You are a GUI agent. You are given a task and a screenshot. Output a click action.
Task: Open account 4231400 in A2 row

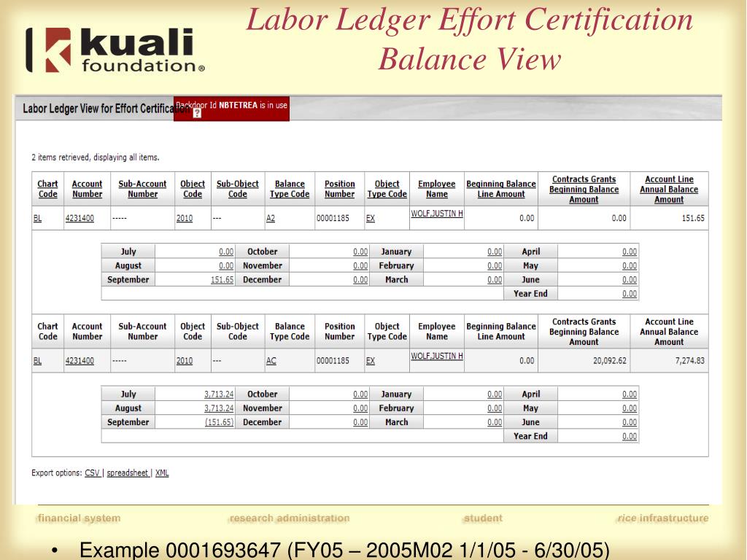(x=80, y=218)
